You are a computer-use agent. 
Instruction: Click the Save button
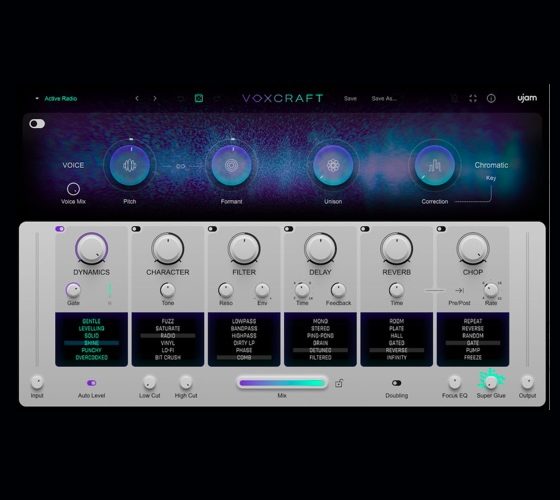350,98
